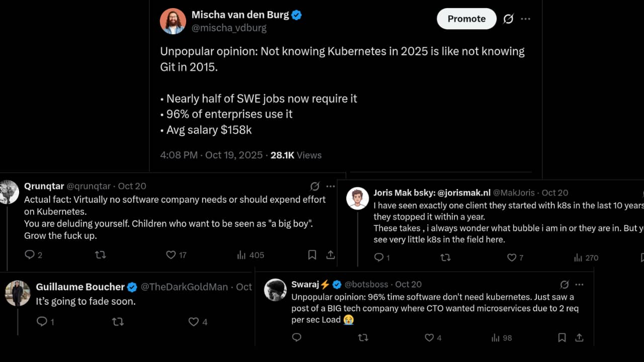Image resolution: width=644 pixels, height=362 pixels.
Task: Bookmark Swaraj's reply
Action: [x=562, y=337]
